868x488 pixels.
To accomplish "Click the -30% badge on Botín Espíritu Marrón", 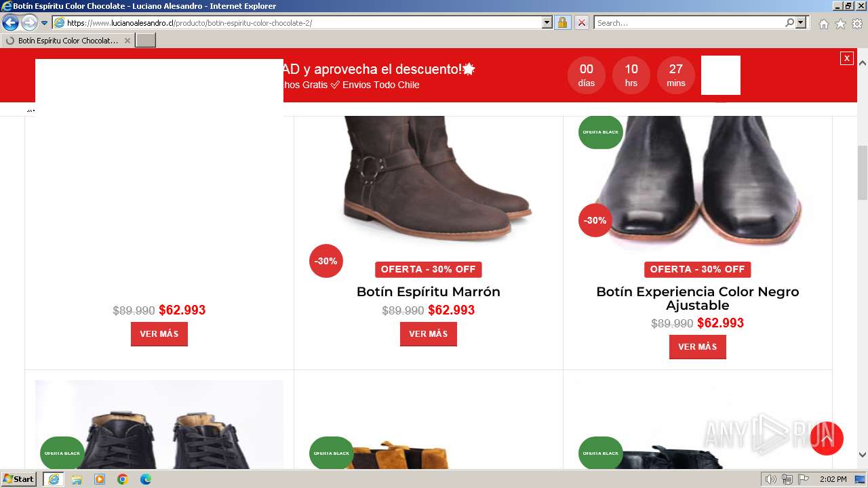I will point(326,261).
